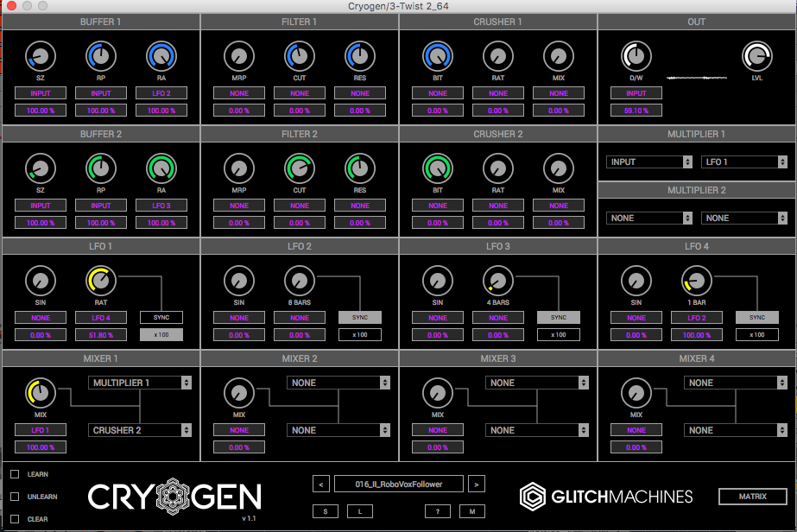Go to next preset arrow
Viewport: 797px width, 532px height.
point(477,484)
